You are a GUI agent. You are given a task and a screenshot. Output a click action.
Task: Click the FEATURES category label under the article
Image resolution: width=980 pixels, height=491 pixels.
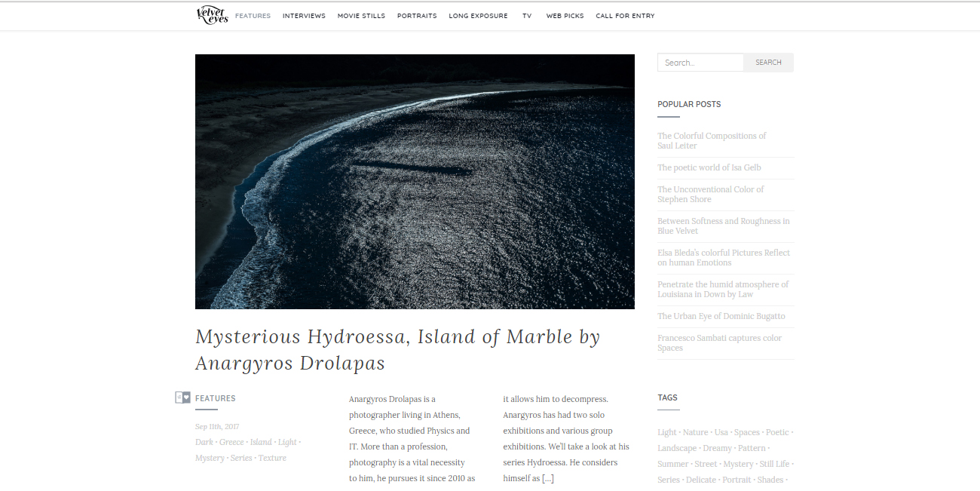click(x=216, y=398)
